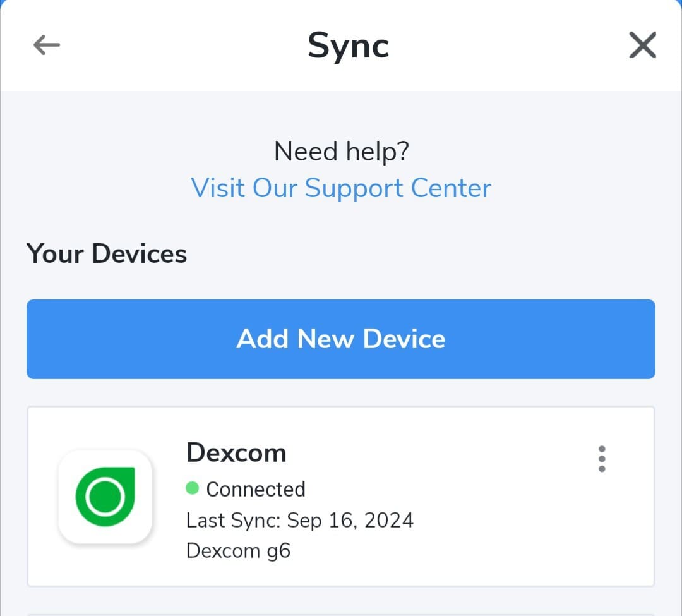The width and height of the screenshot is (682, 616).
Task: Click the Dexcom g6 model text
Action: (238, 550)
